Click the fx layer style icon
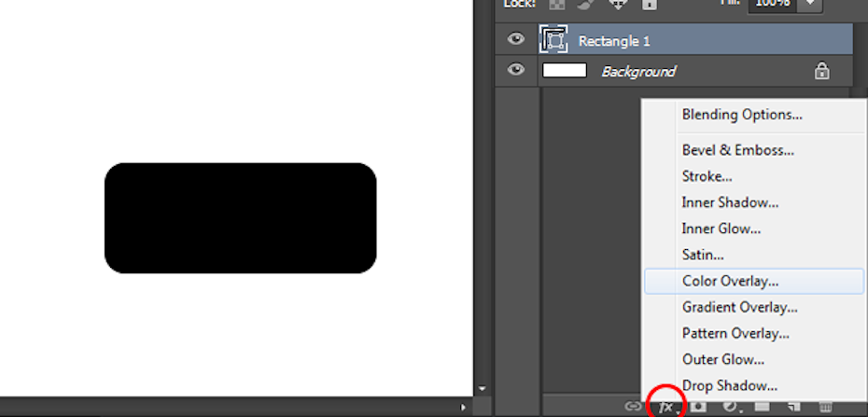Image resolution: width=868 pixels, height=417 pixels. [x=666, y=407]
